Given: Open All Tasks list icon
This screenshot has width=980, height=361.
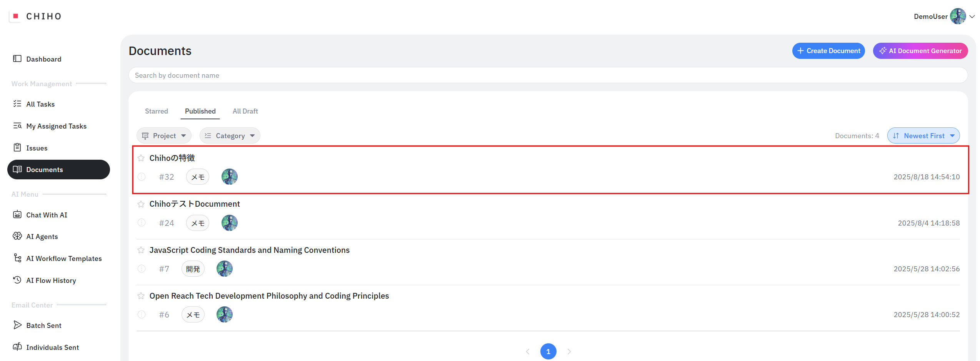Looking at the screenshot, I should (x=17, y=104).
